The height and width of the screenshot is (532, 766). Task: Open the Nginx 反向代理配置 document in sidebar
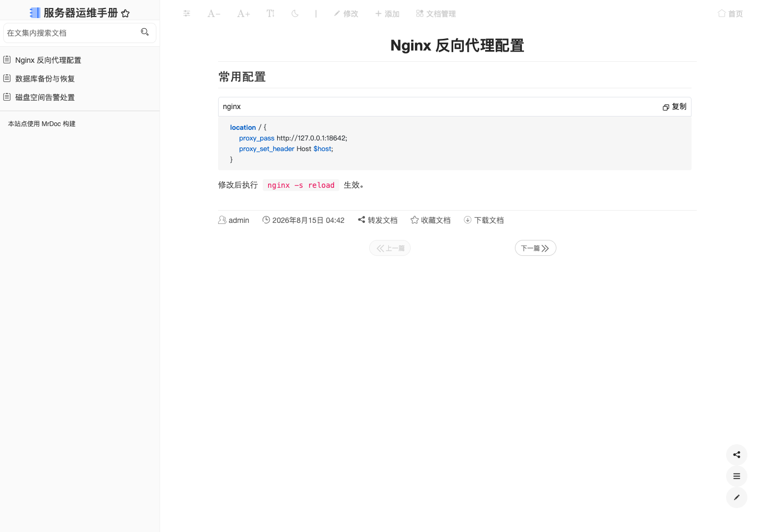pos(48,60)
